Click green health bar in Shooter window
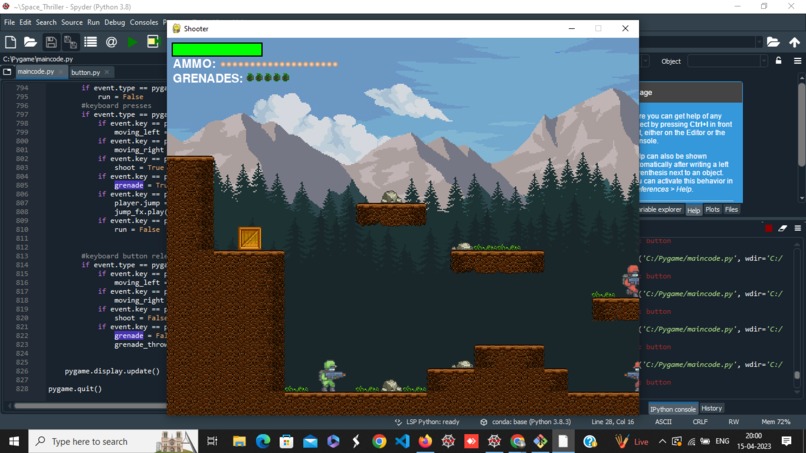The image size is (806, 453). point(217,49)
